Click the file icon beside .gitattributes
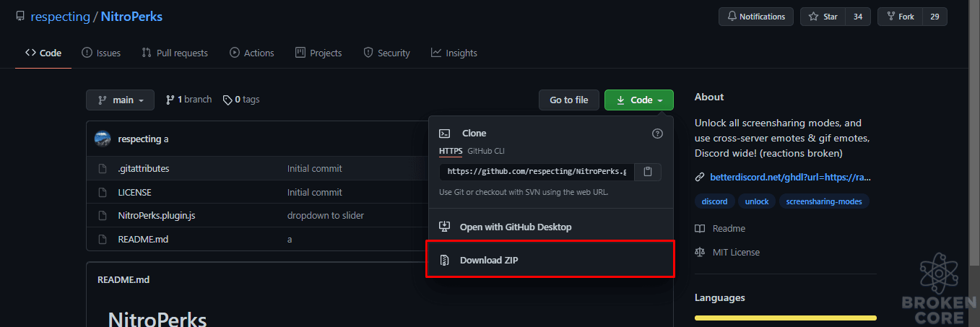 coord(103,168)
